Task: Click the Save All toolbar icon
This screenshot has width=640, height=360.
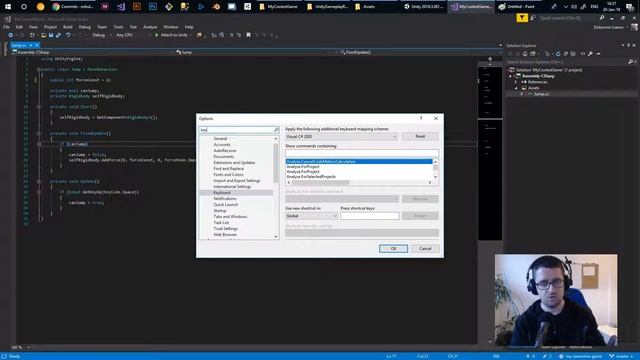Action: point(58,35)
